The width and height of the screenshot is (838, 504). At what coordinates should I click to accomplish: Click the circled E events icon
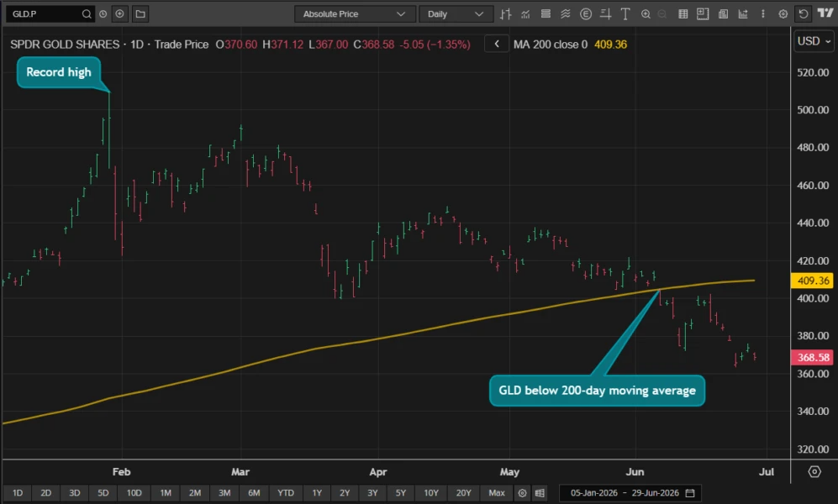pyautogui.click(x=586, y=14)
